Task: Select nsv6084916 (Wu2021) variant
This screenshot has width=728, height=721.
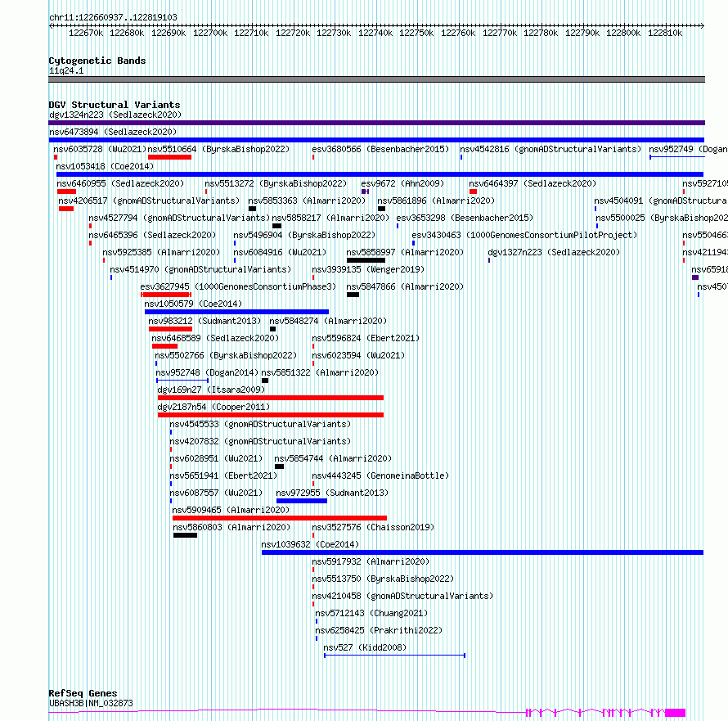Action: click(x=280, y=252)
